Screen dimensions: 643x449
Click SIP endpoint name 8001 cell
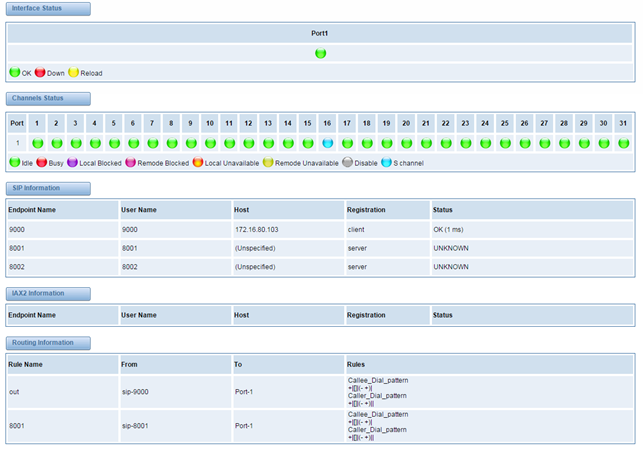pyautogui.click(x=63, y=248)
